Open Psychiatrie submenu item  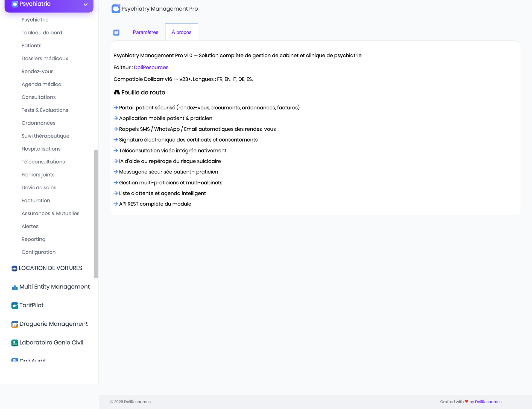point(35,20)
